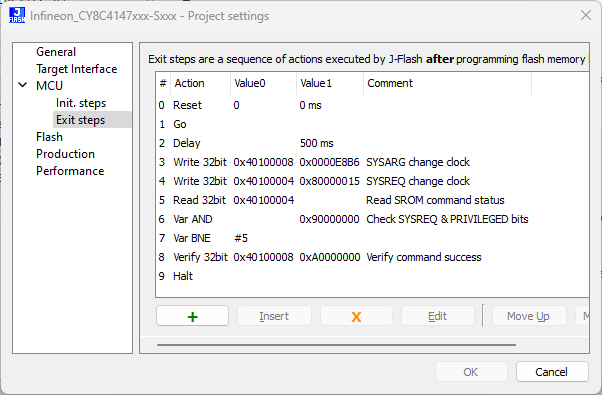Select MCU in settings tree
Image resolution: width=602 pixels, height=395 pixels.
[x=49, y=86]
